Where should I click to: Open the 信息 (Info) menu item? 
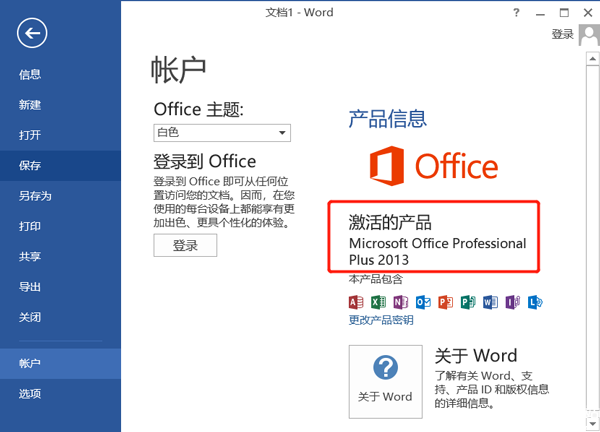[x=30, y=74]
